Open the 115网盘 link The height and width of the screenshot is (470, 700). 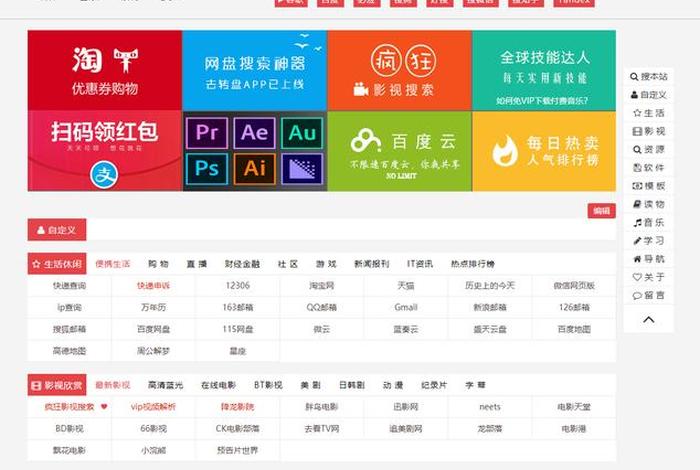238,329
